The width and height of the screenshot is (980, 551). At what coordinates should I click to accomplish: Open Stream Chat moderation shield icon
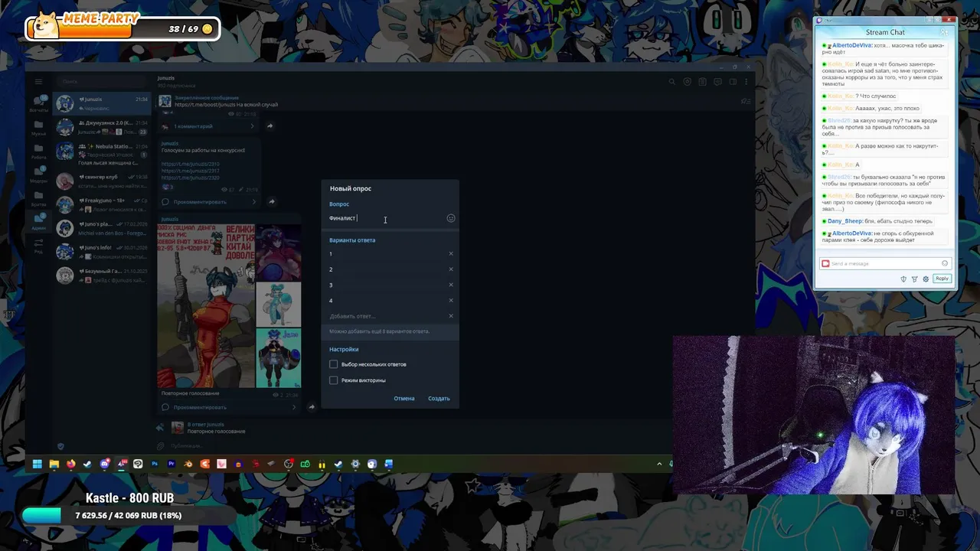click(x=903, y=279)
